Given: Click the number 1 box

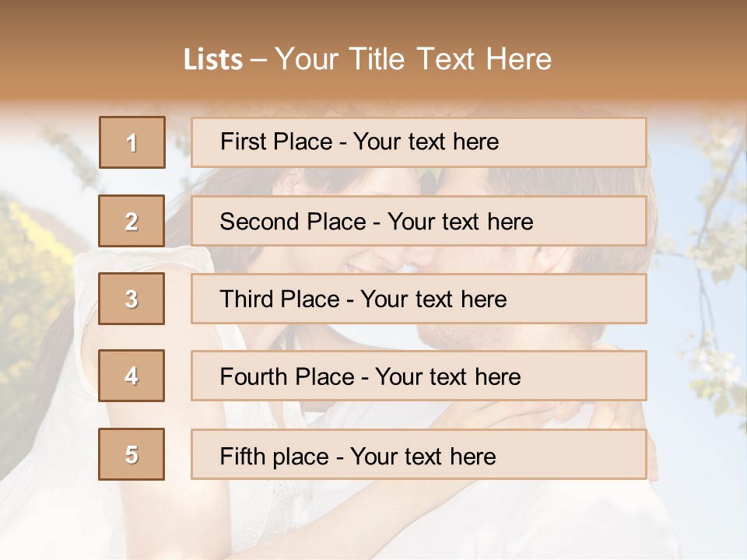Looking at the screenshot, I should coord(132,142).
